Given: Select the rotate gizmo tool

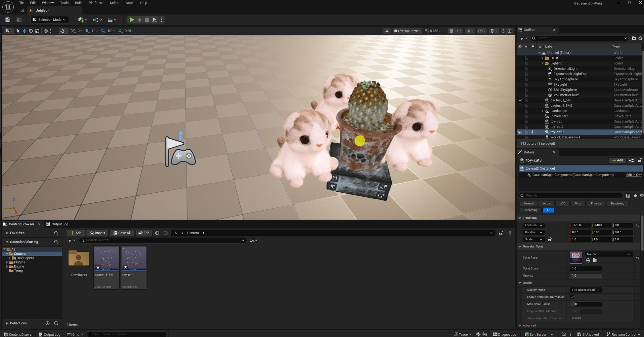Looking at the screenshot, I should pyautogui.click(x=31, y=31).
